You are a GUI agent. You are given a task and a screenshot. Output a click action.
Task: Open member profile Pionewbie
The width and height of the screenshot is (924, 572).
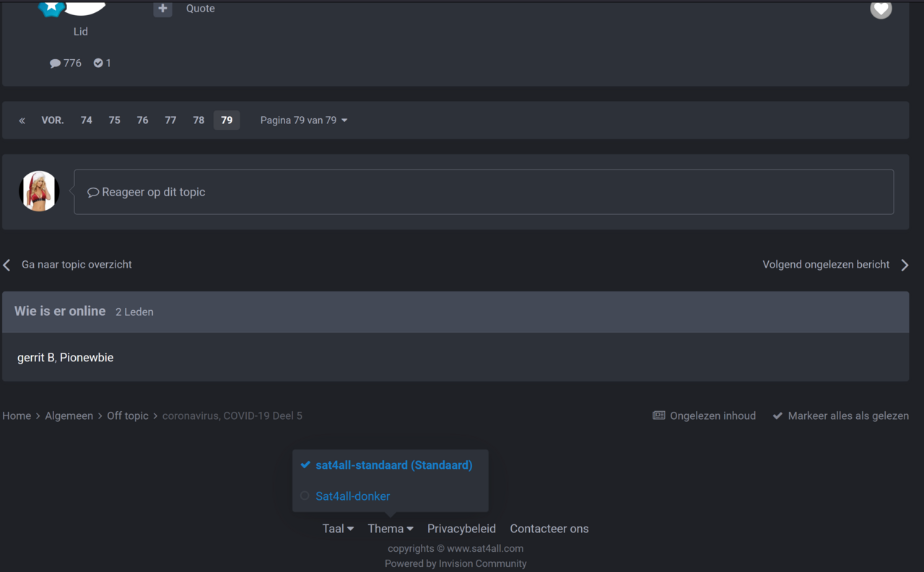pyautogui.click(x=87, y=358)
